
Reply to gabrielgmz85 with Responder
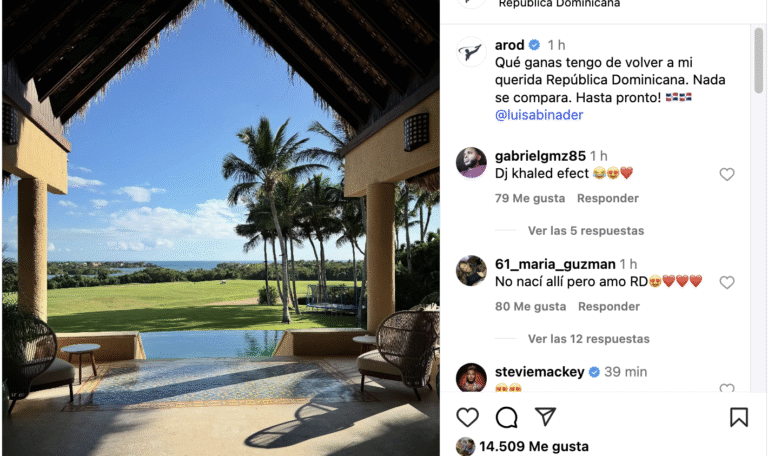pos(608,198)
